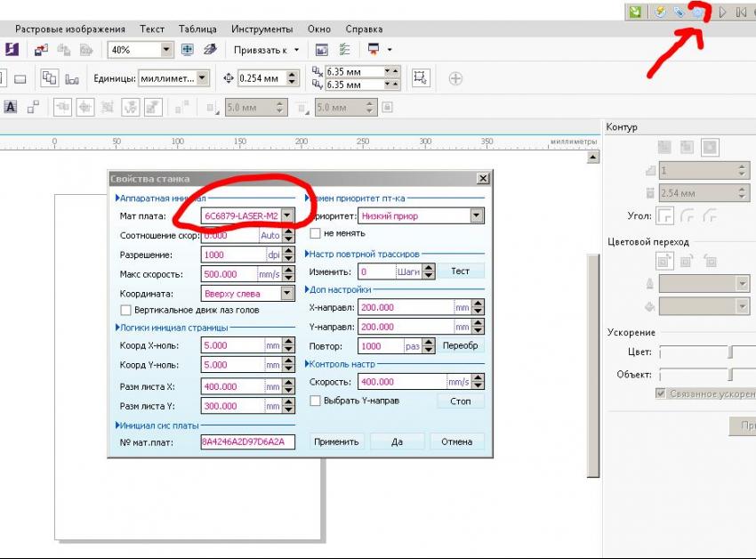
Task: Expand the 'Координата' Вверху слева dropdown
Action: pyautogui.click(x=287, y=293)
